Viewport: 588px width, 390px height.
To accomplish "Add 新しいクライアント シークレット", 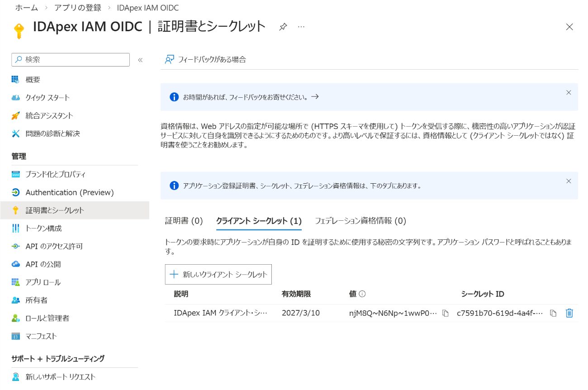I will pos(218,274).
